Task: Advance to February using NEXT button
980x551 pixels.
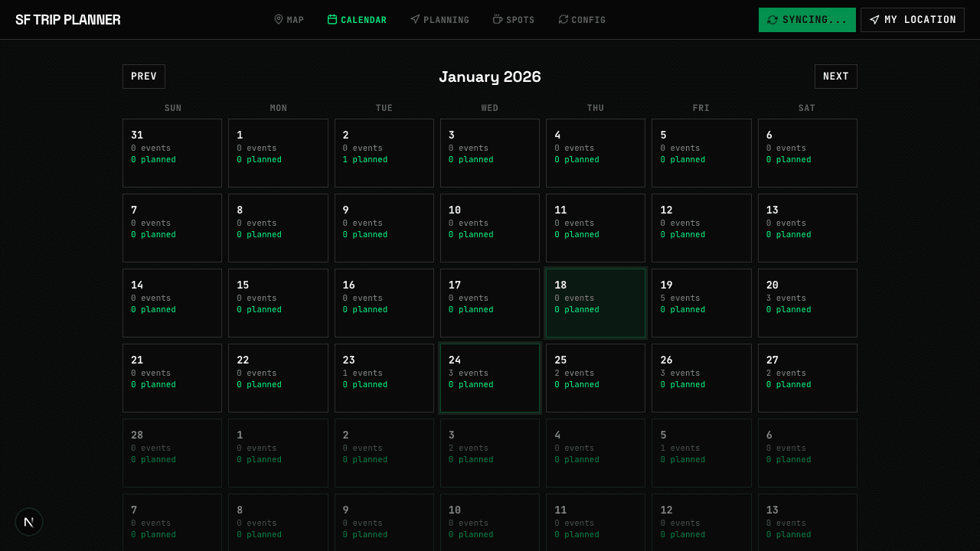Action: coord(835,76)
